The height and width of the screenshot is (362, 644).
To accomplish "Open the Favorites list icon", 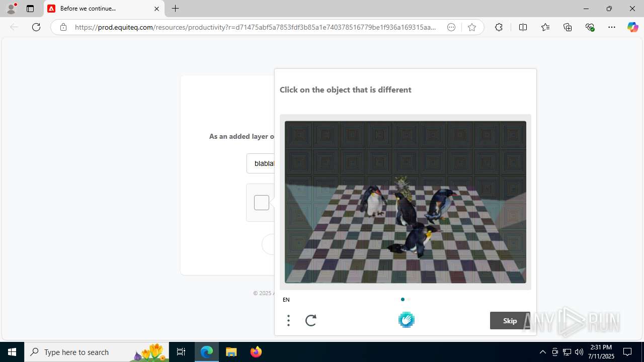I will pos(545,27).
